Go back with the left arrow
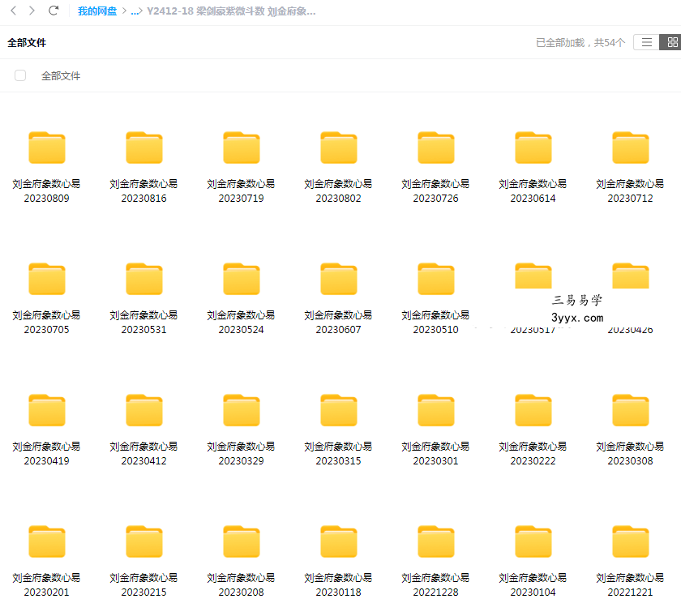This screenshot has height=616, width=681. (x=14, y=11)
